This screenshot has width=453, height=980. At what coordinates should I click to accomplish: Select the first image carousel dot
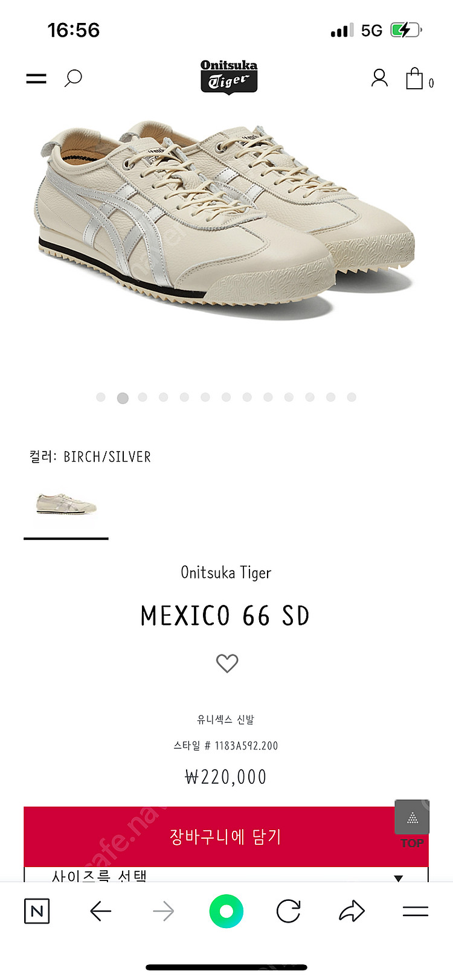coord(101,397)
